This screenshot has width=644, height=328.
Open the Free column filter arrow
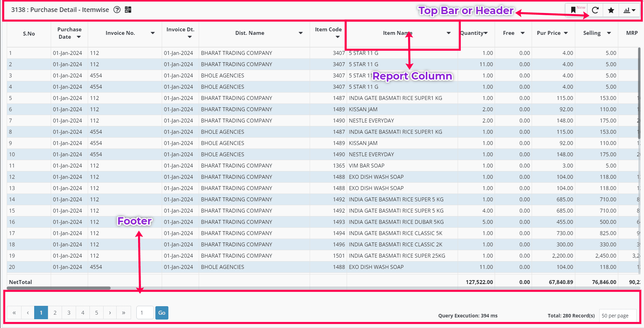523,33
